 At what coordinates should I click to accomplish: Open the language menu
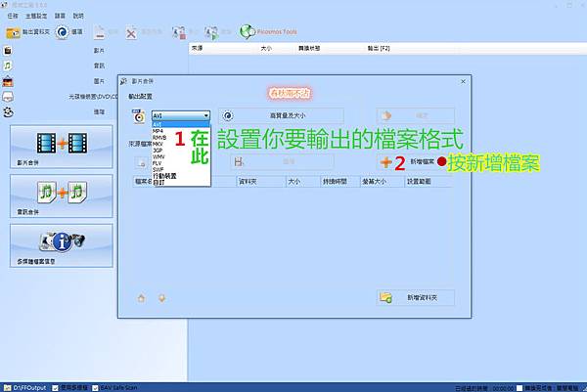(x=60, y=16)
